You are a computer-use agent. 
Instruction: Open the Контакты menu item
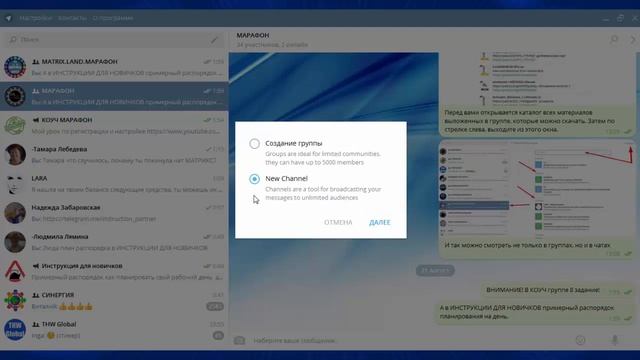[72, 18]
